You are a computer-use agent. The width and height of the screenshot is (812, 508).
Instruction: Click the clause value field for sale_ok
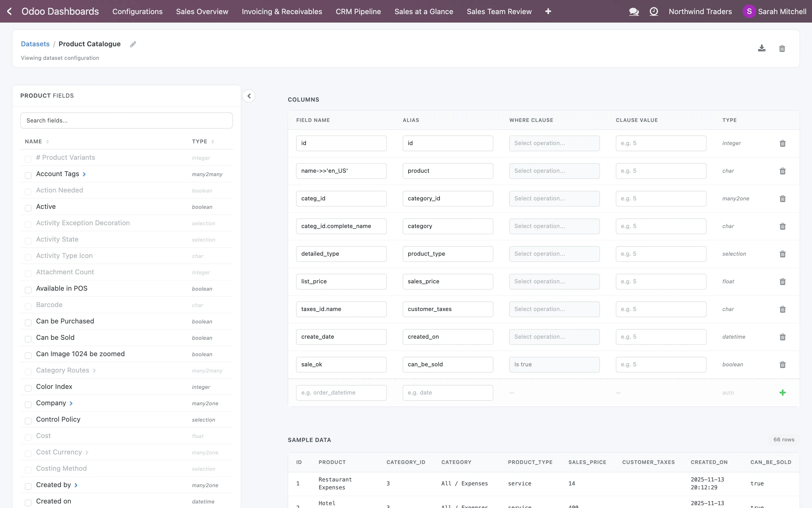[661, 365]
